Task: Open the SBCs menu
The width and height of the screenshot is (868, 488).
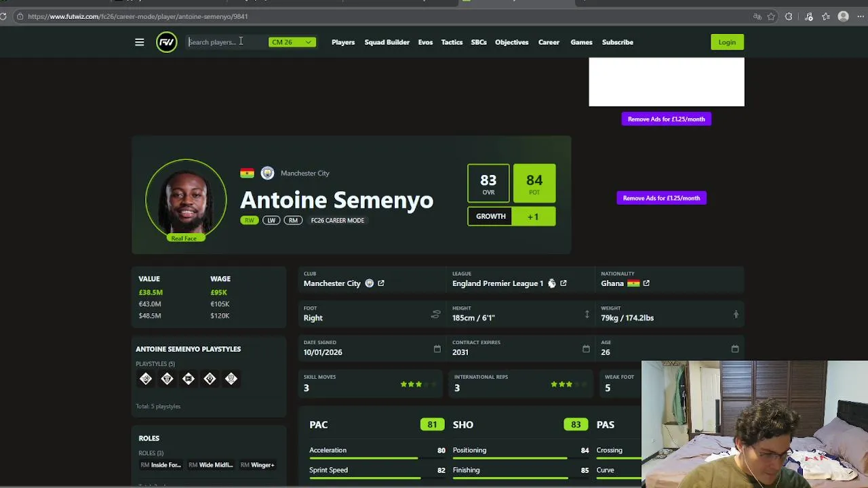Action: 479,42
